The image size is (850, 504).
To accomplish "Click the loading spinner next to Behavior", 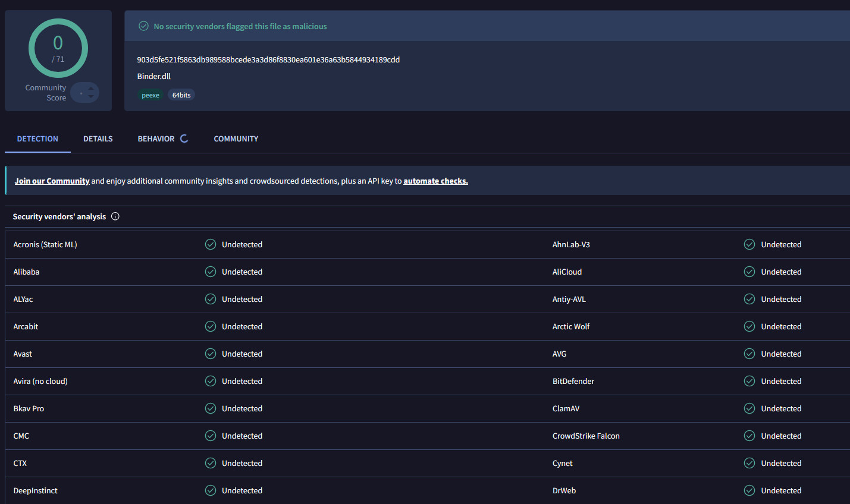I will pos(184,138).
